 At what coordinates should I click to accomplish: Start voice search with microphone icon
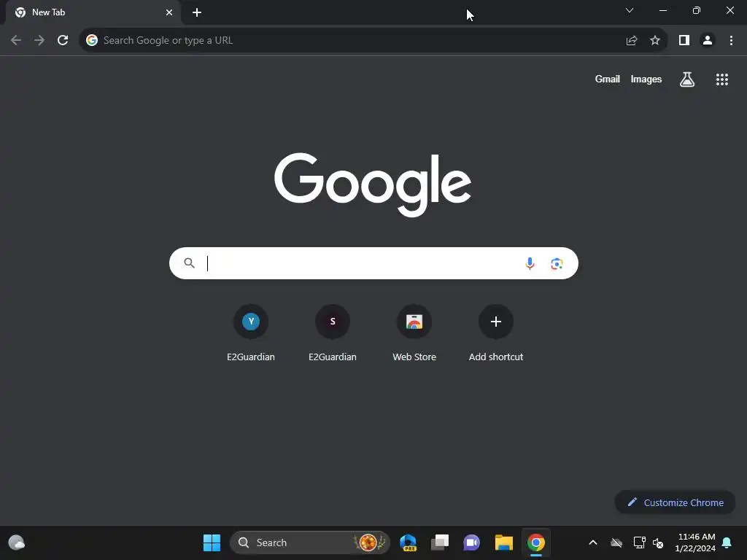530,263
